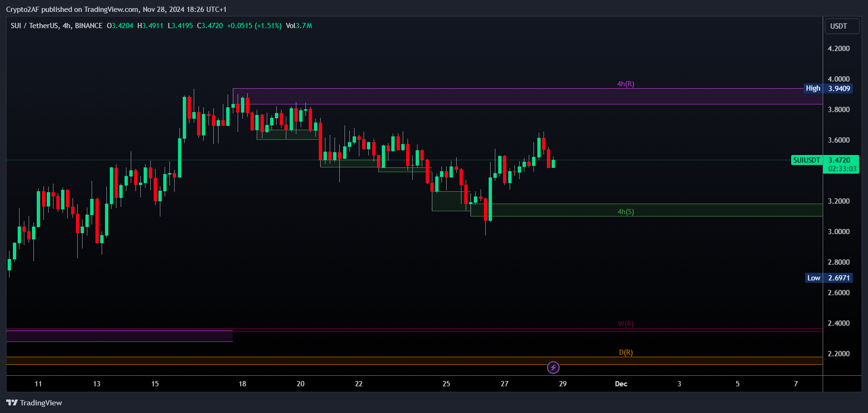Image resolution: width=868 pixels, height=413 pixels.
Task: Click the green 4h support zone rectangle
Action: pos(647,210)
